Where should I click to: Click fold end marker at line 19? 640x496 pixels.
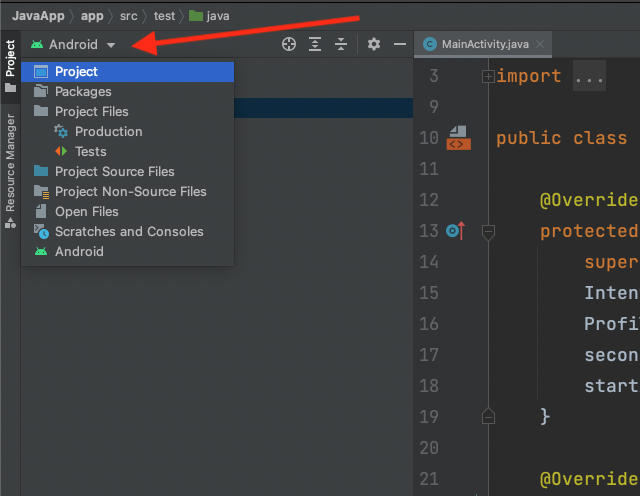coord(488,416)
